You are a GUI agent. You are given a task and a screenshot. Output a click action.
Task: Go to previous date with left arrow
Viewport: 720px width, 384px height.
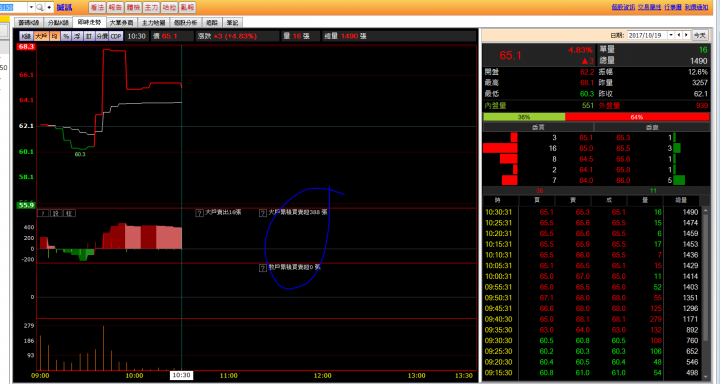pos(679,35)
